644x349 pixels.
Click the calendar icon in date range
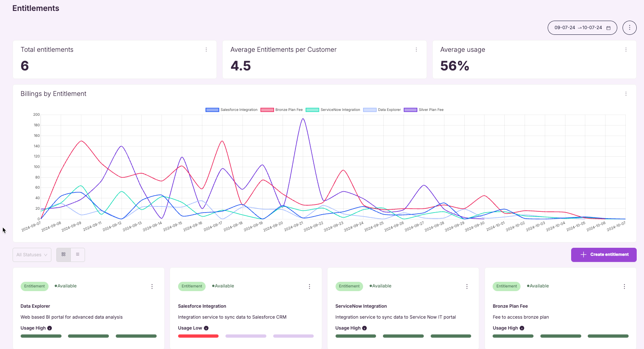pyautogui.click(x=608, y=28)
